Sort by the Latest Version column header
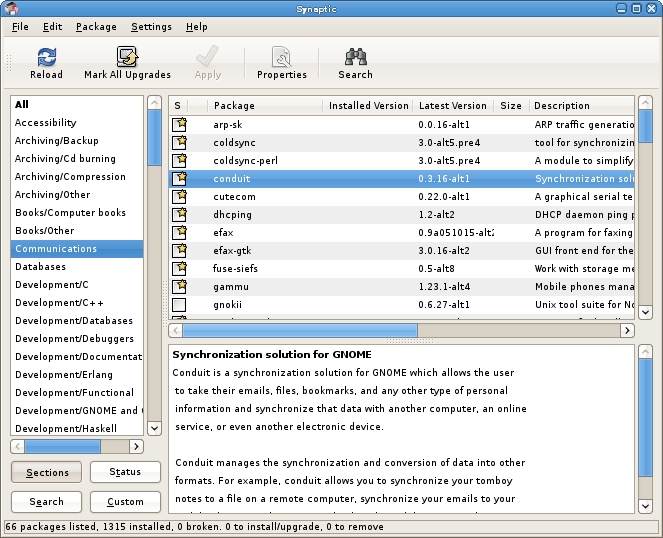The height and width of the screenshot is (538, 663). coord(453,105)
